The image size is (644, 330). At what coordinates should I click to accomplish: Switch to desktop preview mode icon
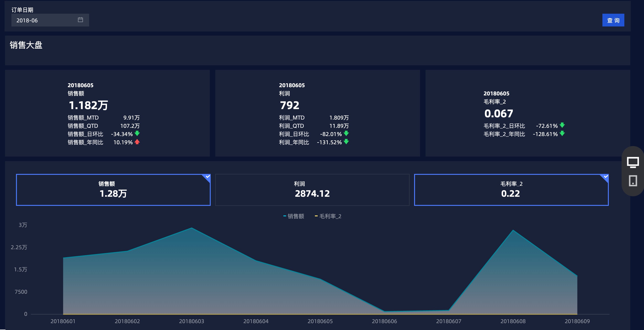pyautogui.click(x=633, y=162)
